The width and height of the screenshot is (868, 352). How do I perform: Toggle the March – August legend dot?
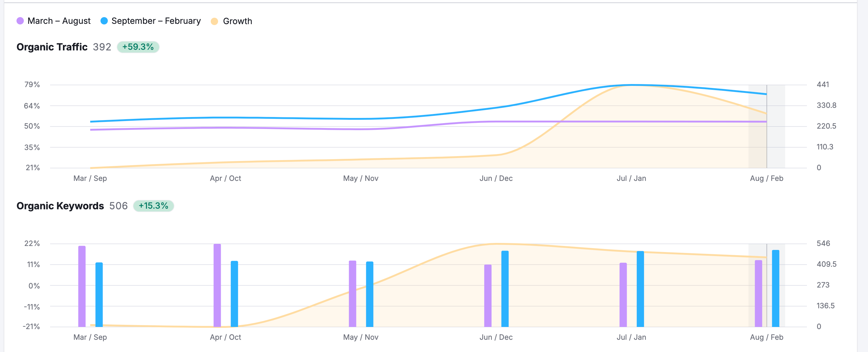point(20,21)
